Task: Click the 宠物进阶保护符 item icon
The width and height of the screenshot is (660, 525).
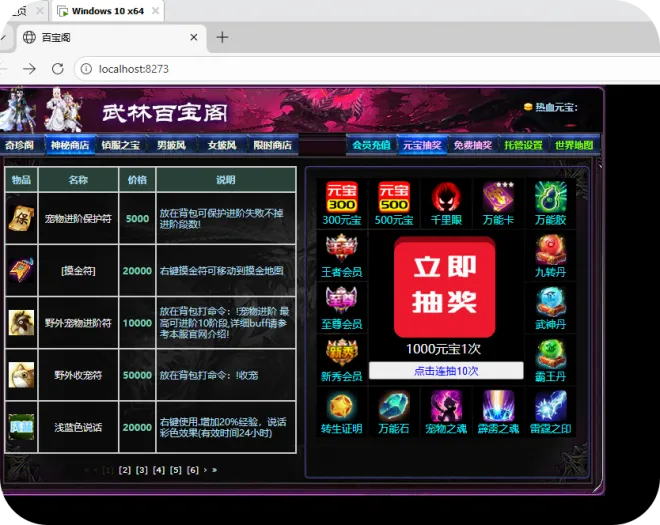Action: click(21, 218)
